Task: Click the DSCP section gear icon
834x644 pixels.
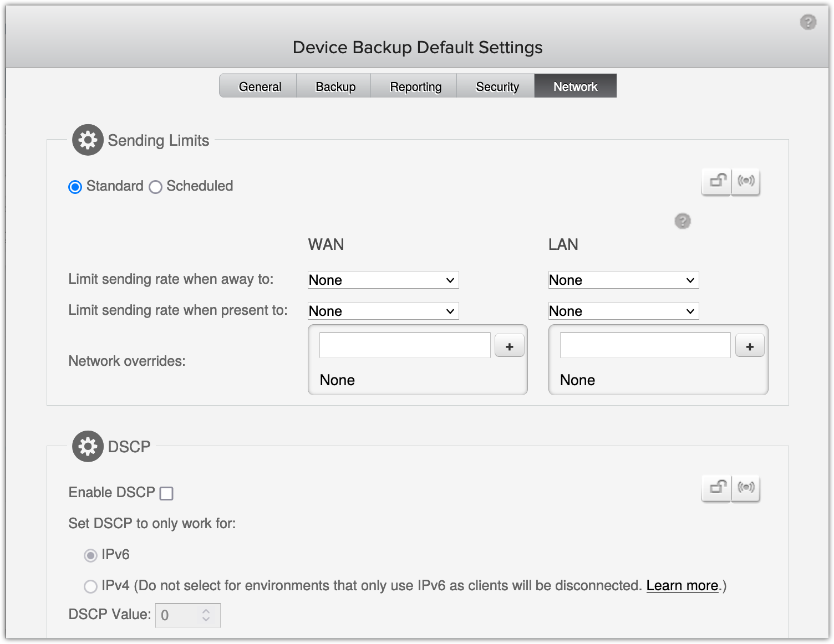Action: (x=88, y=446)
